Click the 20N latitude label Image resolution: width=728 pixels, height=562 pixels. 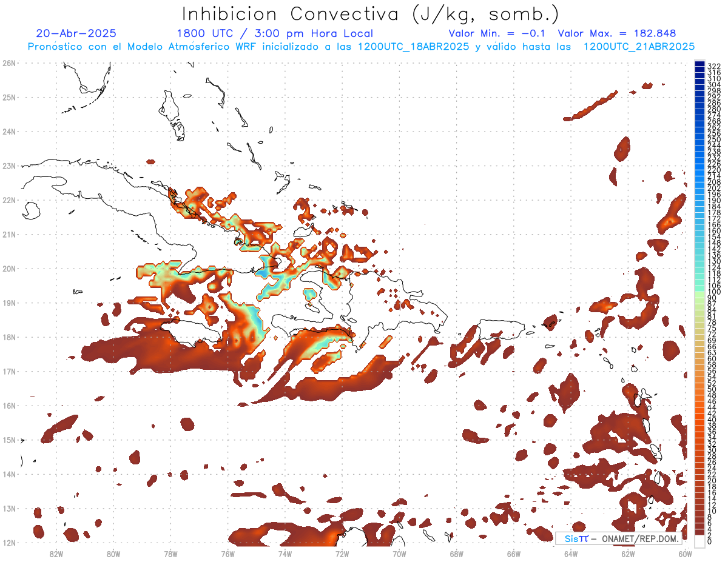(9, 269)
